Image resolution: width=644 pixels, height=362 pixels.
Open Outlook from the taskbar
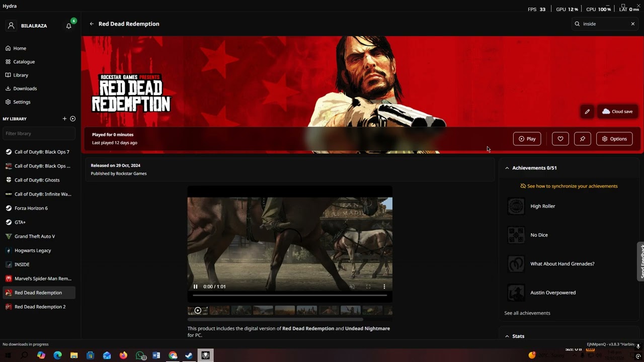(x=107, y=355)
